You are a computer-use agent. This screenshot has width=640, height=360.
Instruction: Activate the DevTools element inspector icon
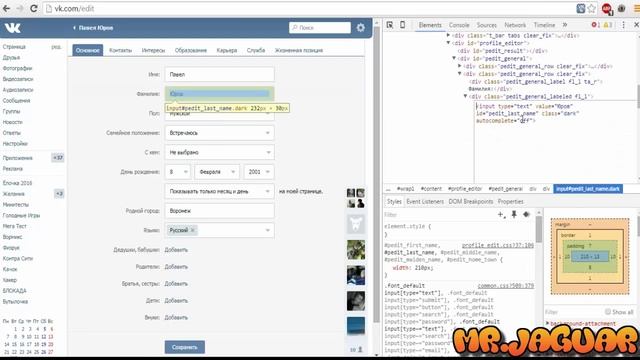pyautogui.click(x=390, y=25)
